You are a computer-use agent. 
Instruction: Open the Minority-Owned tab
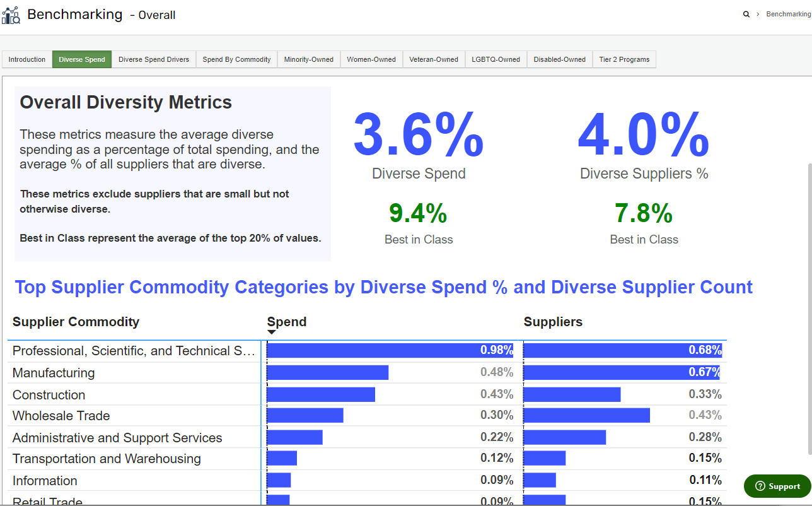[308, 59]
